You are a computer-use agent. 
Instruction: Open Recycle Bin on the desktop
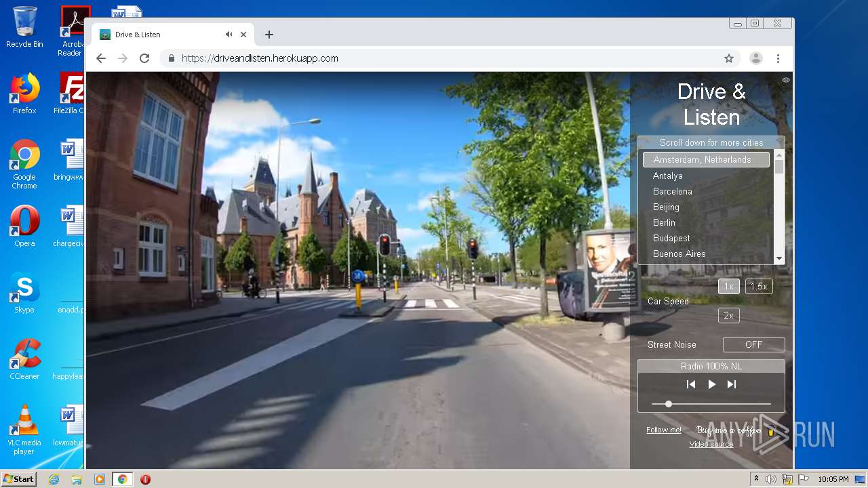(24, 27)
